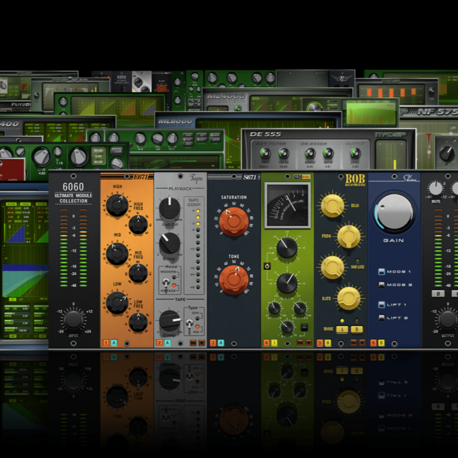Click the orange 4 button on green module
This screenshot has width=458, height=458.
point(266,343)
